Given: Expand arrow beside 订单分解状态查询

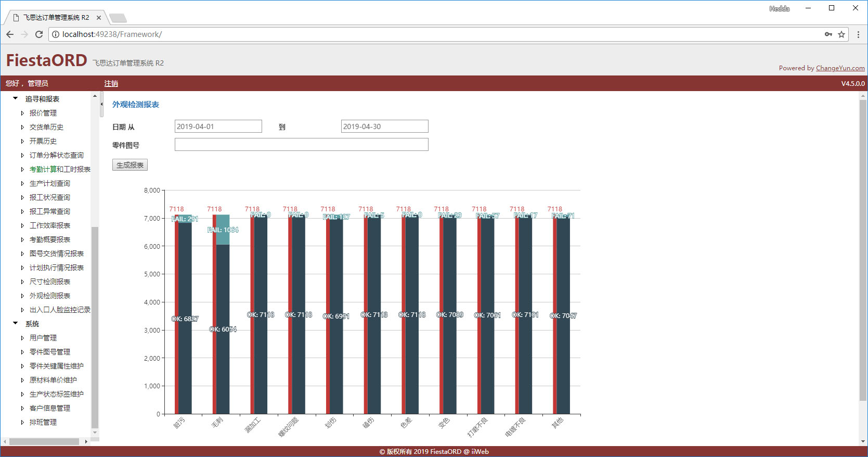Looking at the screenshot, I should tap(22, 155).
